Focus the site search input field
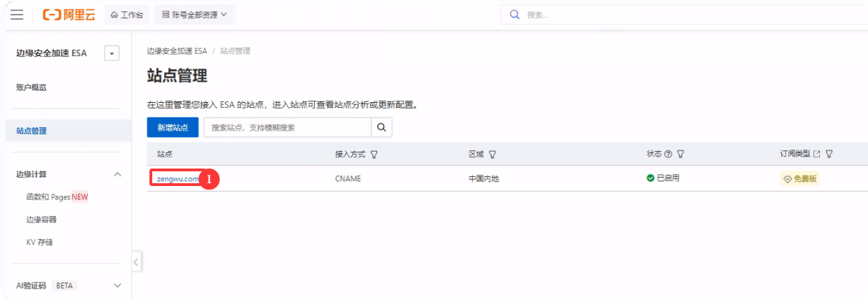This screenshot has height=300, width=868. point(286,127)
